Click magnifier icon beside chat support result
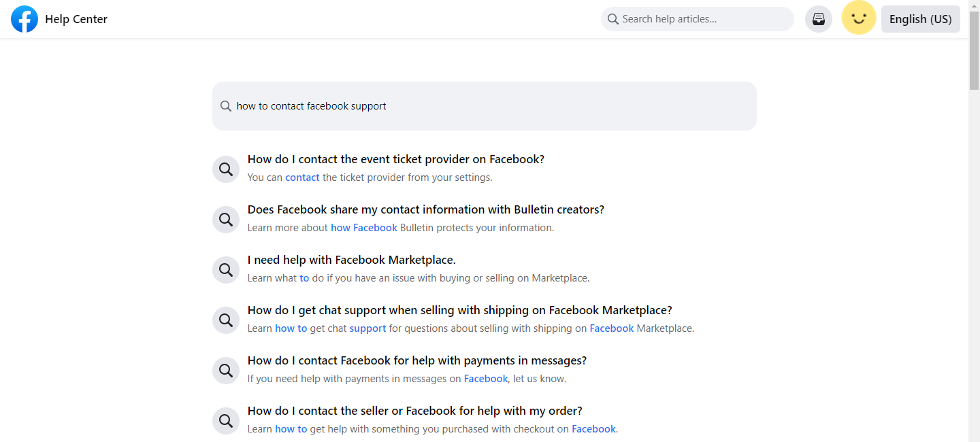This screenshot has height=442, width=980. [x=226, y=320]
